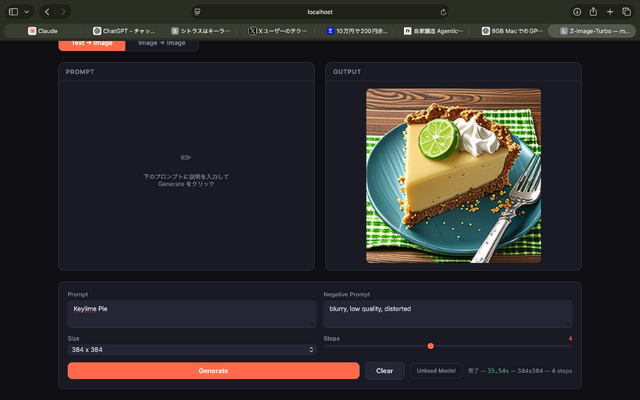Click the Safari sidebar toggle icon
The image size is (640, 400).
(13, 11)
